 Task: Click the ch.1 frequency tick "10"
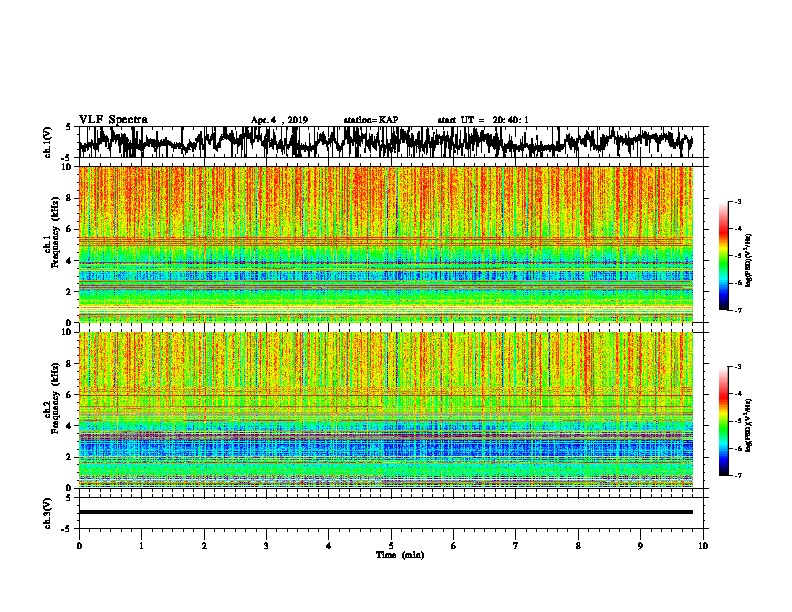tap(67, 167)
